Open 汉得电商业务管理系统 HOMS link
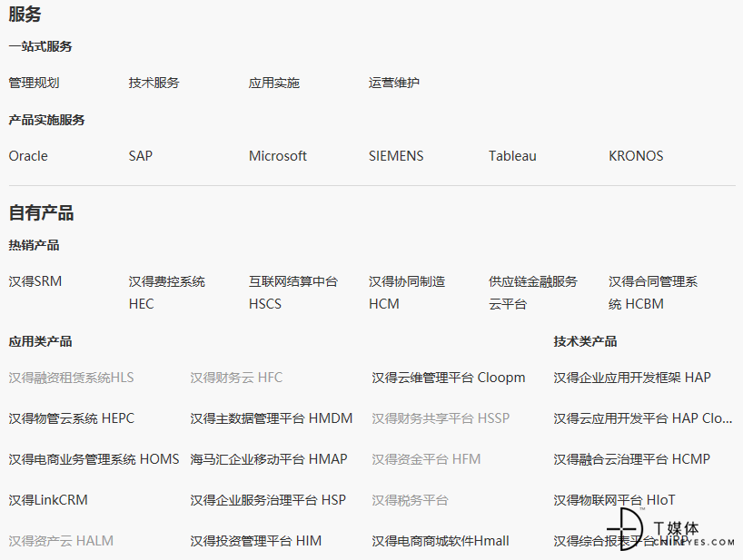Image resolution: width=743 pixels, height=560 pixels. coord(94,459)
